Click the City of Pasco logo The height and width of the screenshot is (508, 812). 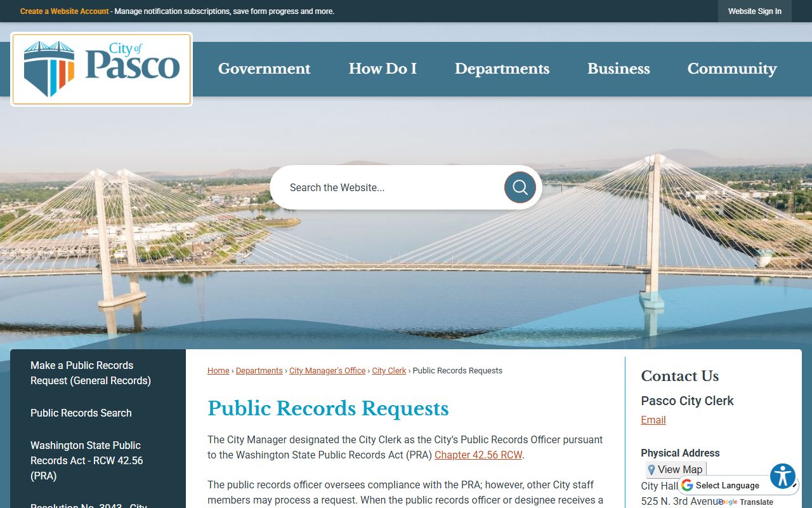101,69
